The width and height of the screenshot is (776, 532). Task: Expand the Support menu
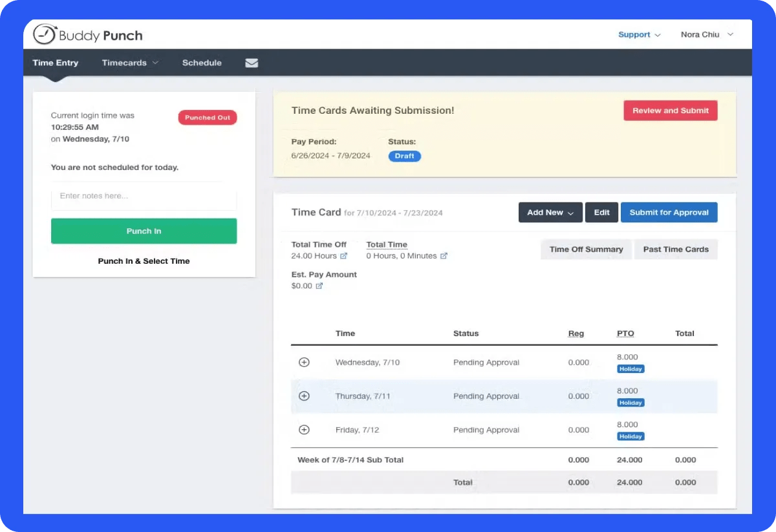639,35
